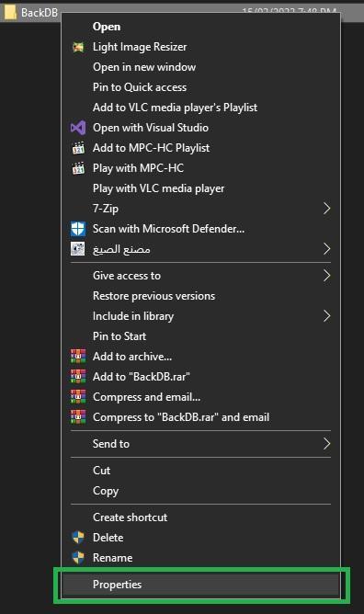Click the admin shield icon beside Rename

[x=78, y=558]
